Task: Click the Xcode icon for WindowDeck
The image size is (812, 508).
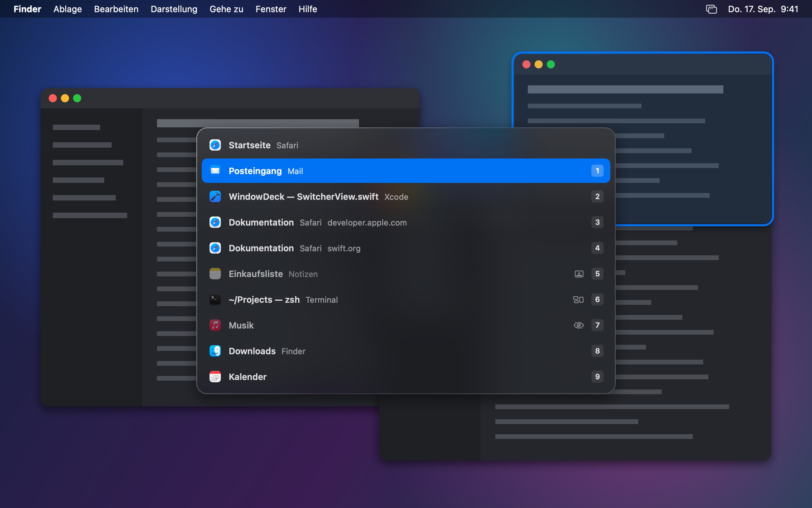Action: point(215,196)
